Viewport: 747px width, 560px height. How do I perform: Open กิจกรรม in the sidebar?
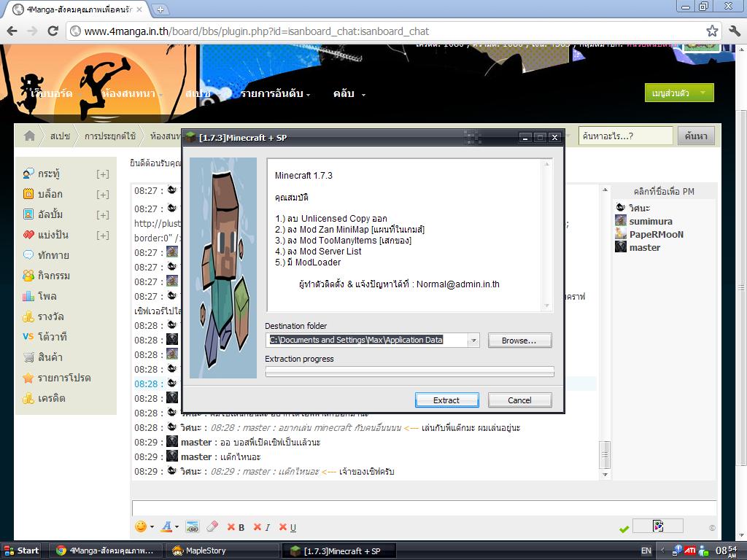pos(54,276)
